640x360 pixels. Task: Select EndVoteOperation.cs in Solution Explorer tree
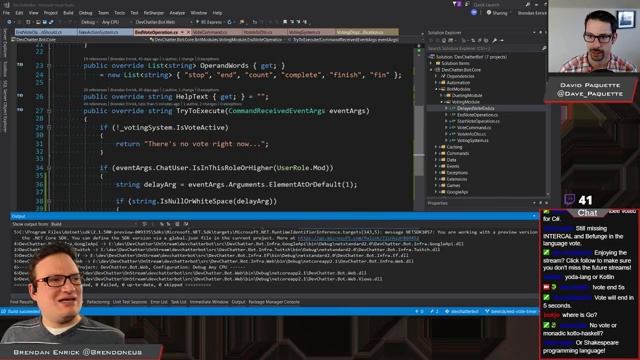[x=478, y=115]
